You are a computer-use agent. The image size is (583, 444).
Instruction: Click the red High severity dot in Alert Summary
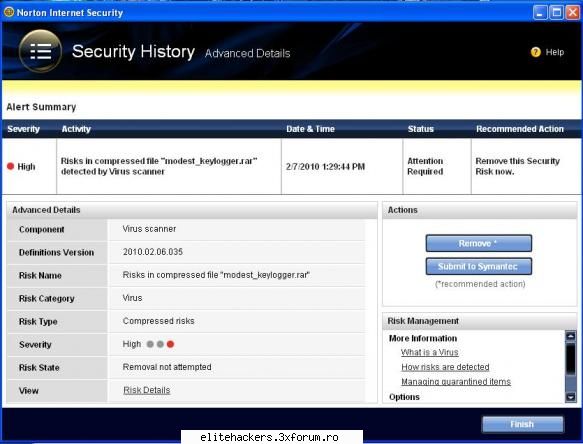[10, 166]
